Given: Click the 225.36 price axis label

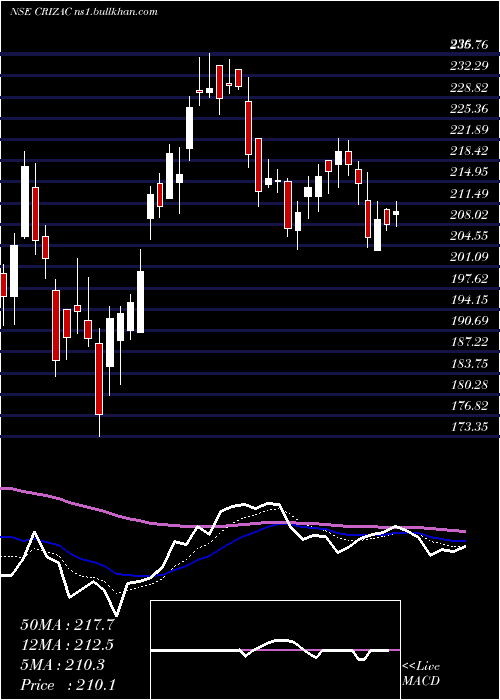Looking at the screenshot, I should coord(469,108).
